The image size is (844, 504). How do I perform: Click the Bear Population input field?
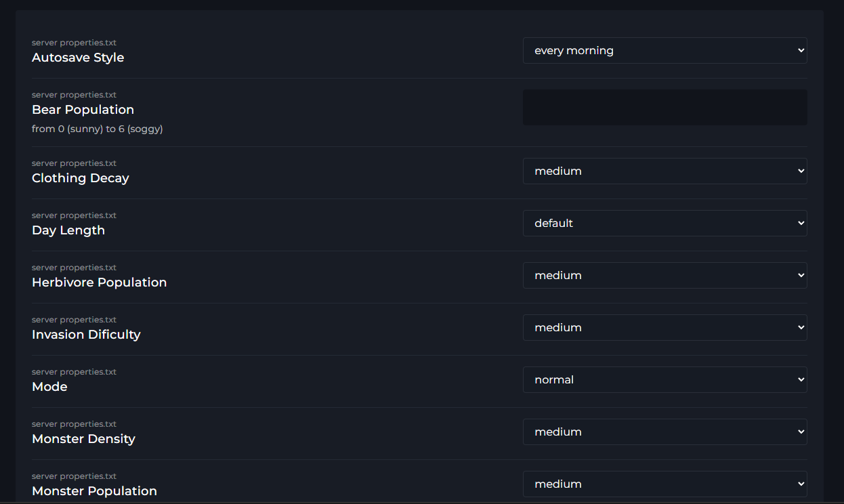[x=664, y=107]
